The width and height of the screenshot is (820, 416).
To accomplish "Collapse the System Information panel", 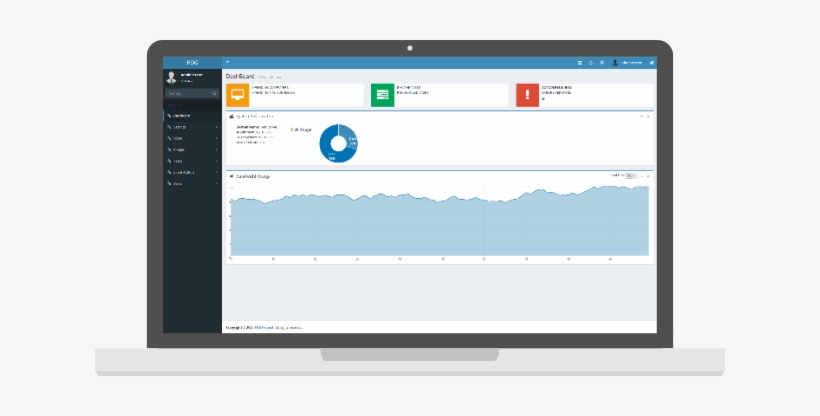I will click(641, 116).
